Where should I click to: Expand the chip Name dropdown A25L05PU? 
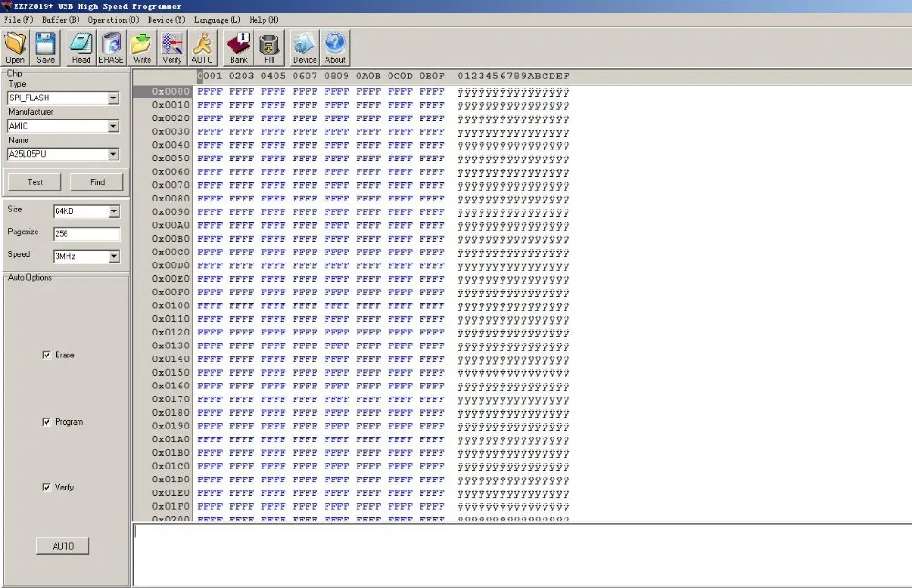click(113, 154)
